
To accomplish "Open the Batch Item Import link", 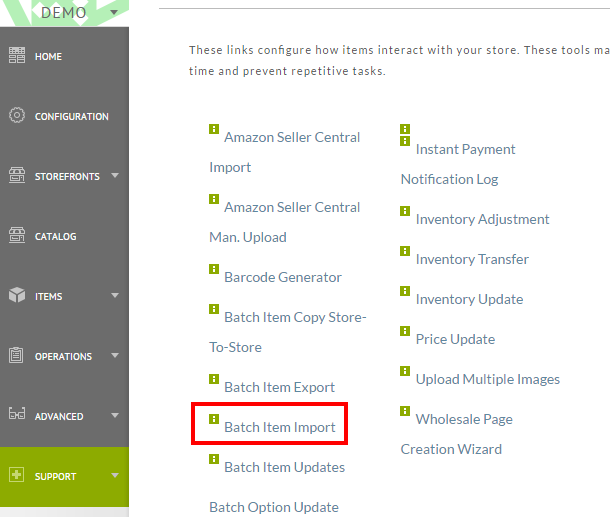I will 280,427.
